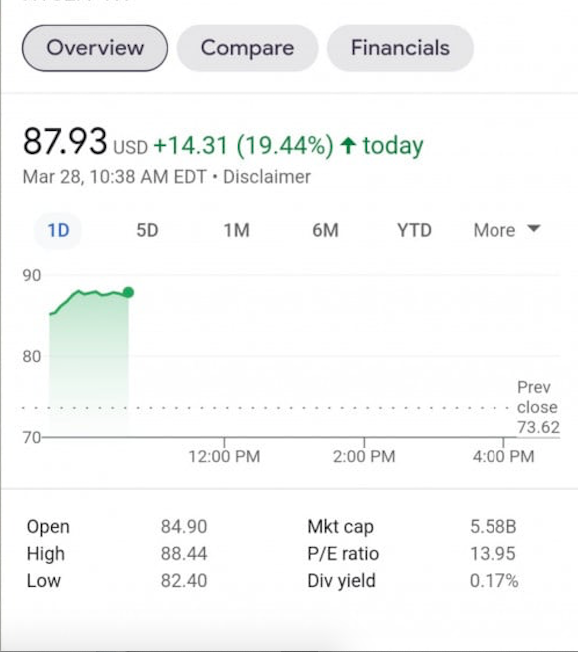Click the green up arrow icon
578x652 pixels.
(348, 146)
